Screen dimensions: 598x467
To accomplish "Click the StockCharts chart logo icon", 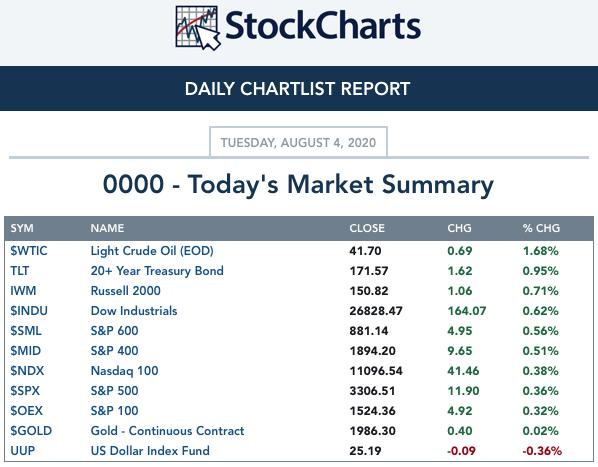I will coord(198,28).
